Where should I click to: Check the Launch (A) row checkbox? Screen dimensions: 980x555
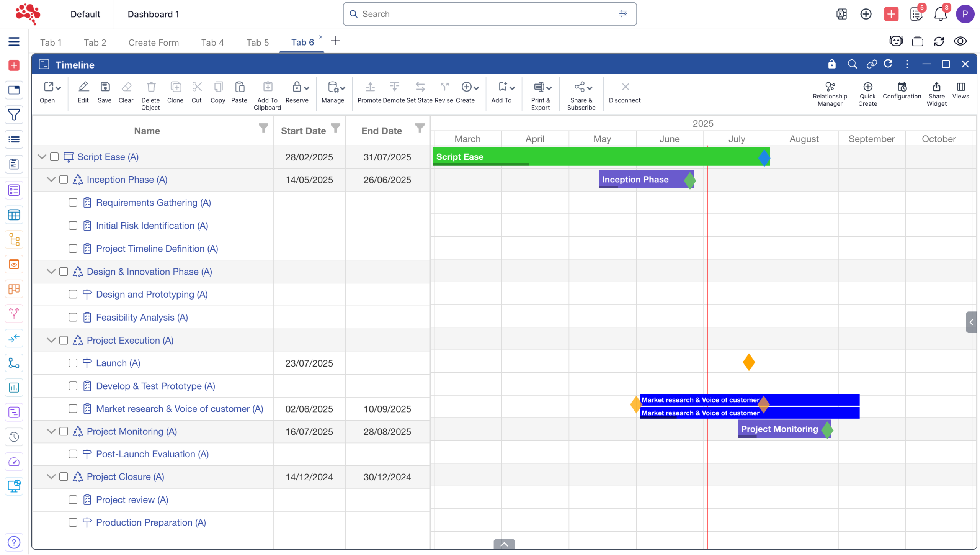(x=73, y=363)
